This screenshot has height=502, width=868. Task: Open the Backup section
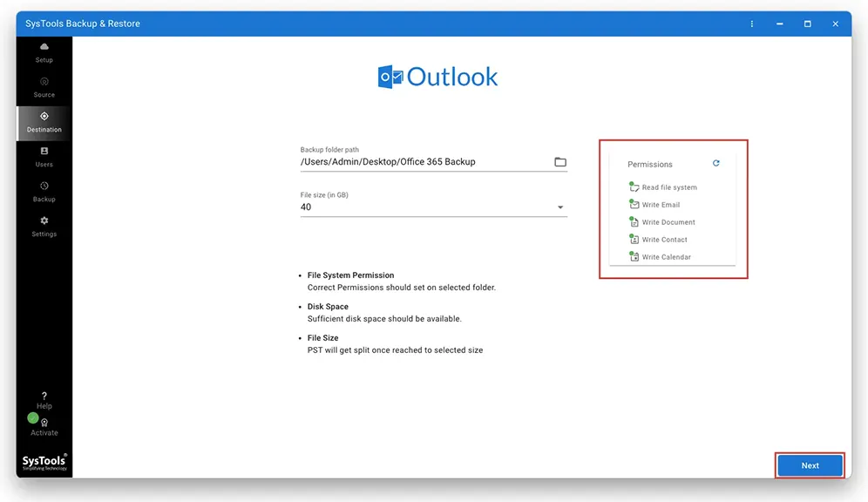tap(44, 193)
